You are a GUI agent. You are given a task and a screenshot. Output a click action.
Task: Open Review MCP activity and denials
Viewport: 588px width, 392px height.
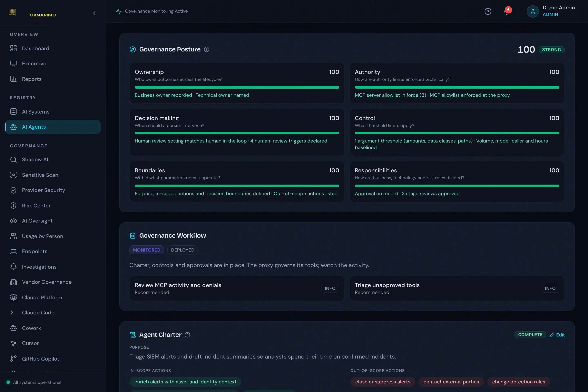237,288
